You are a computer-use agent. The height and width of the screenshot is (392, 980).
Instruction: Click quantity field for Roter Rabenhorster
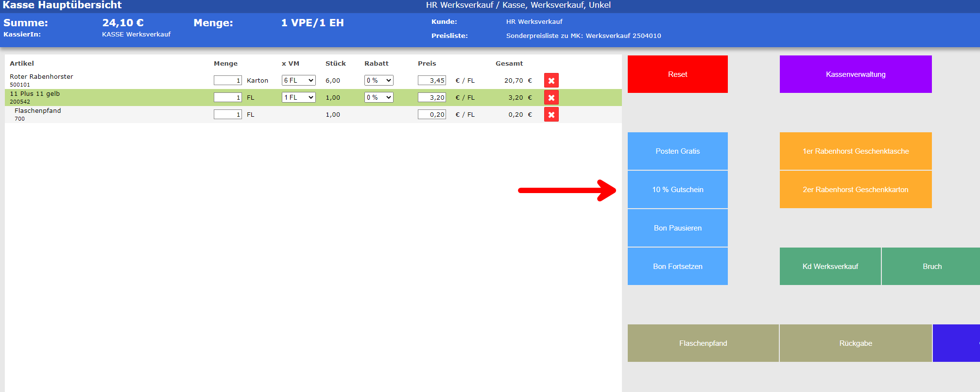point(227,81)
